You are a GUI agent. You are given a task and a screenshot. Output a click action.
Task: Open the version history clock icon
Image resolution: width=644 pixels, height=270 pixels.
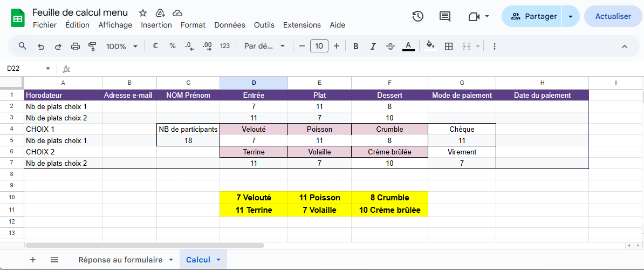coord(417,16)
